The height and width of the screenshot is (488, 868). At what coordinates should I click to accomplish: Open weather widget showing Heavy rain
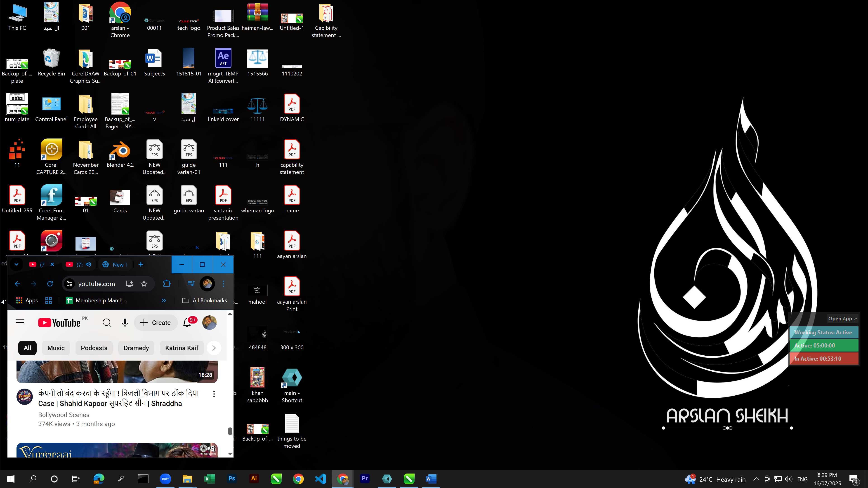click(x=715, y=479)
